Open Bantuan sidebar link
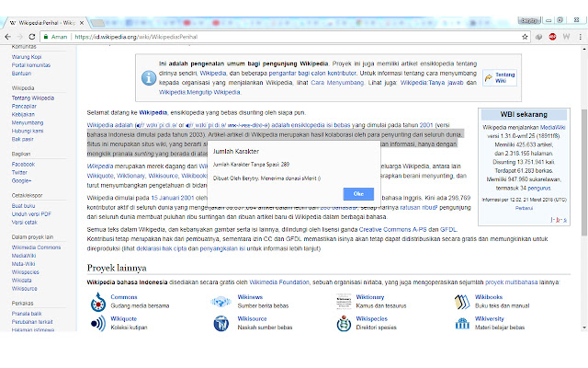 (21, 74)
